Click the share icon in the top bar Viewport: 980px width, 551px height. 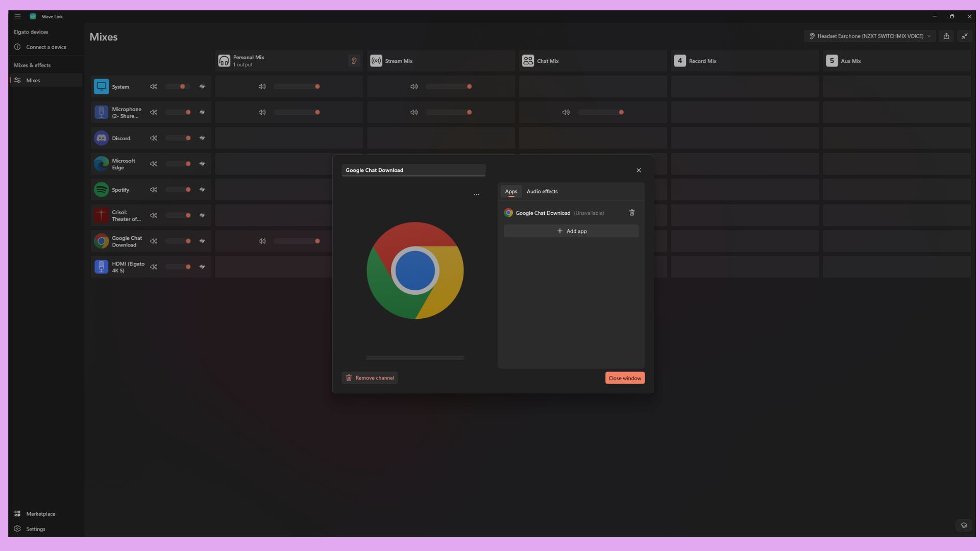pyautogui.click(x=947, y=36)
